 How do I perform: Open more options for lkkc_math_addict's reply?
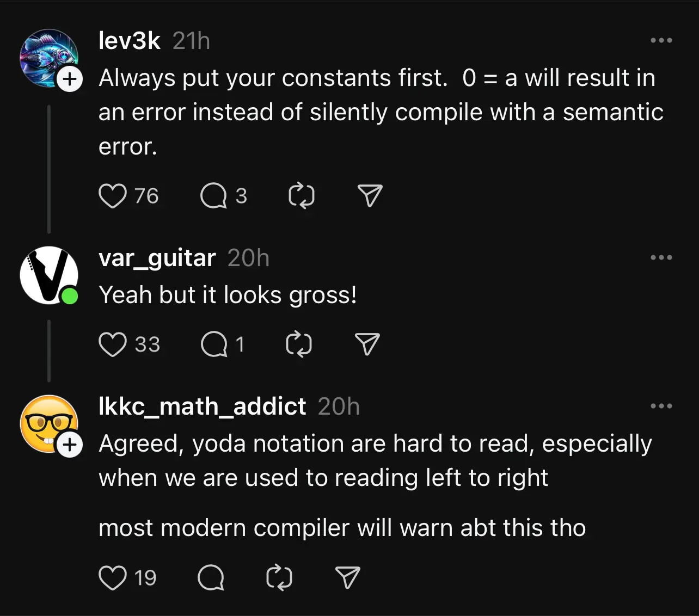[661, 406]
